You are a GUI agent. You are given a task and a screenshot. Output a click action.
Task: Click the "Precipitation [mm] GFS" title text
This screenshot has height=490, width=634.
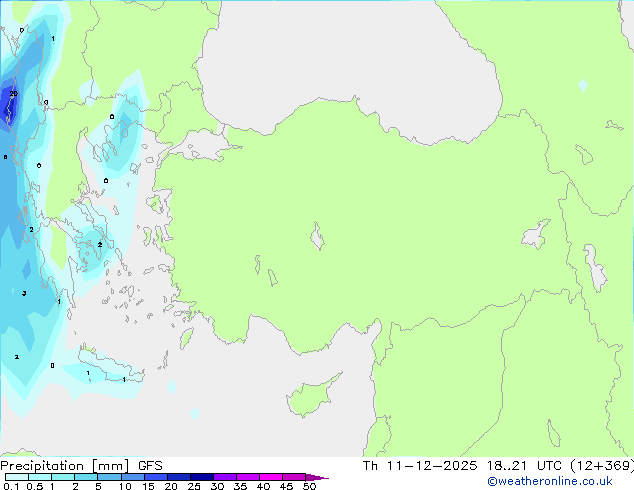click(81, 466)
